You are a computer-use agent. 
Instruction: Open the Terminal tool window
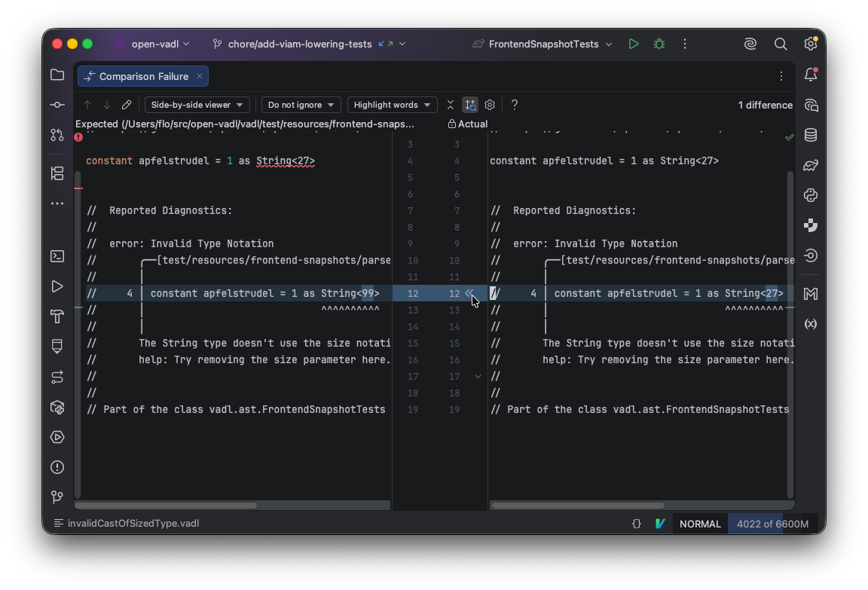57,256
